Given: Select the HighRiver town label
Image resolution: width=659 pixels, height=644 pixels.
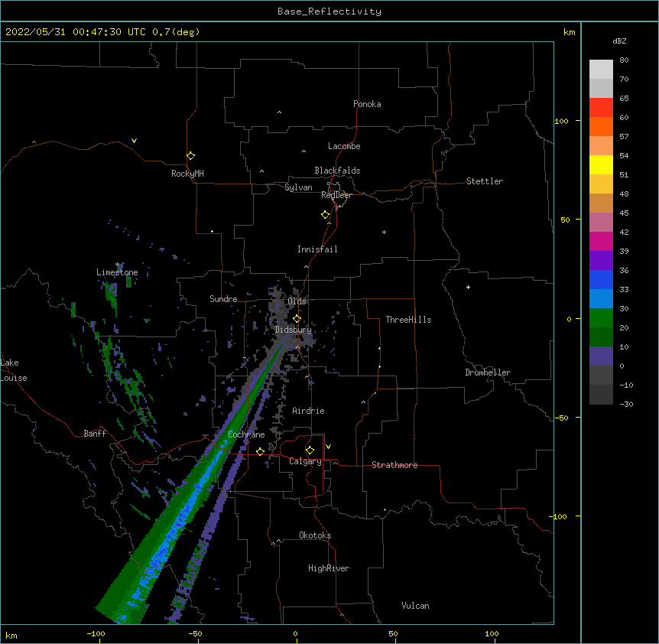Looking at the screenshot, I should pos(329,568).
